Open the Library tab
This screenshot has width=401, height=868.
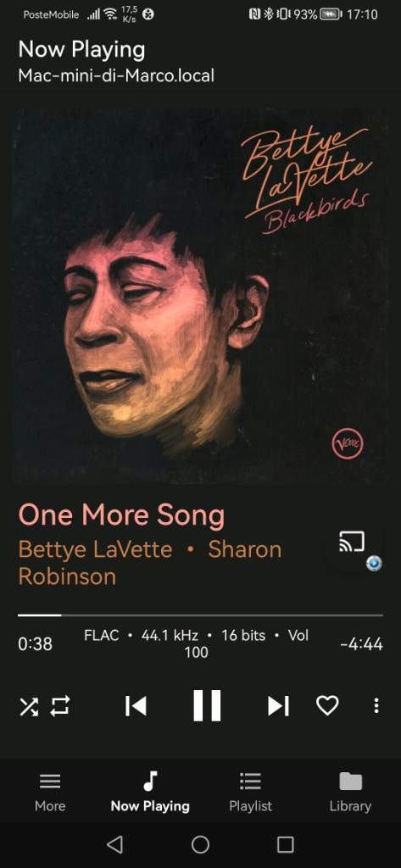(350, 792)
